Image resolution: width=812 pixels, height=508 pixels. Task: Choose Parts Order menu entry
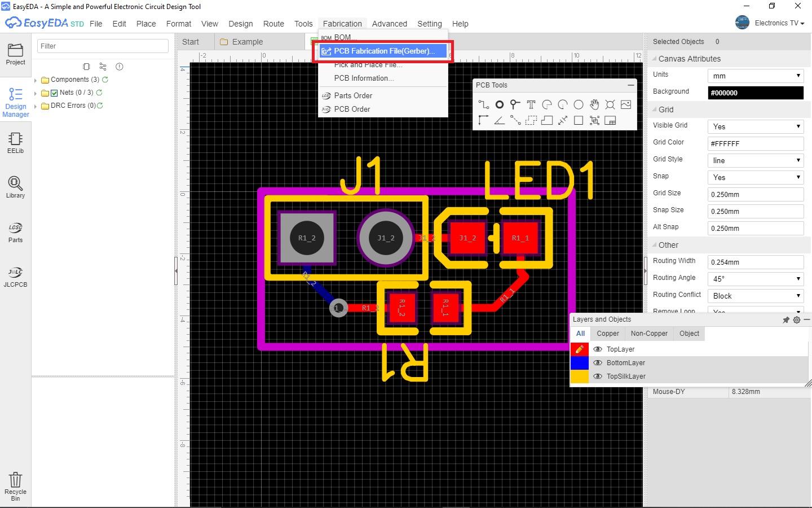tap(383, 95)
